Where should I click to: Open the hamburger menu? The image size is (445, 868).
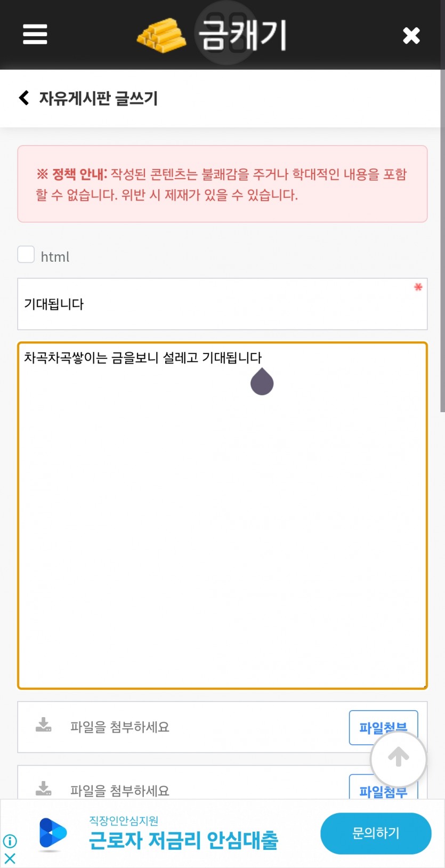click(x=35, y=35)
